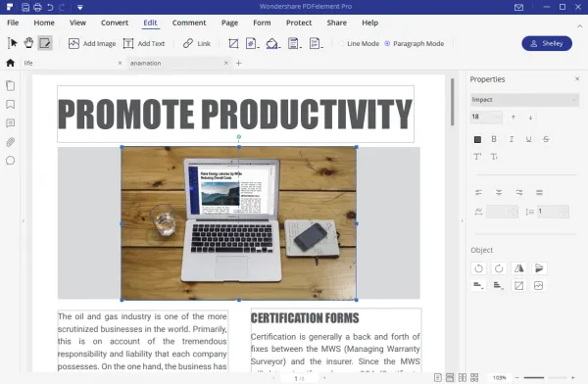The width and height of the screenshot is (588, 384).
Task: Close the Properties panel
Action: 577,78
